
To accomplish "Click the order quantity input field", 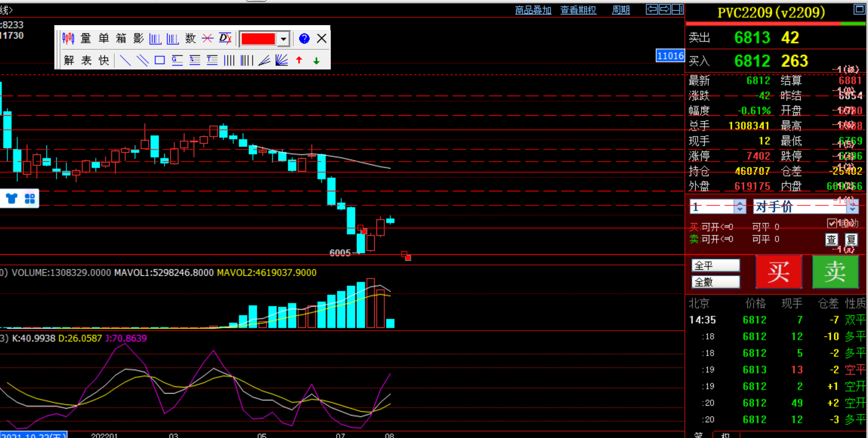I will 712,206.
